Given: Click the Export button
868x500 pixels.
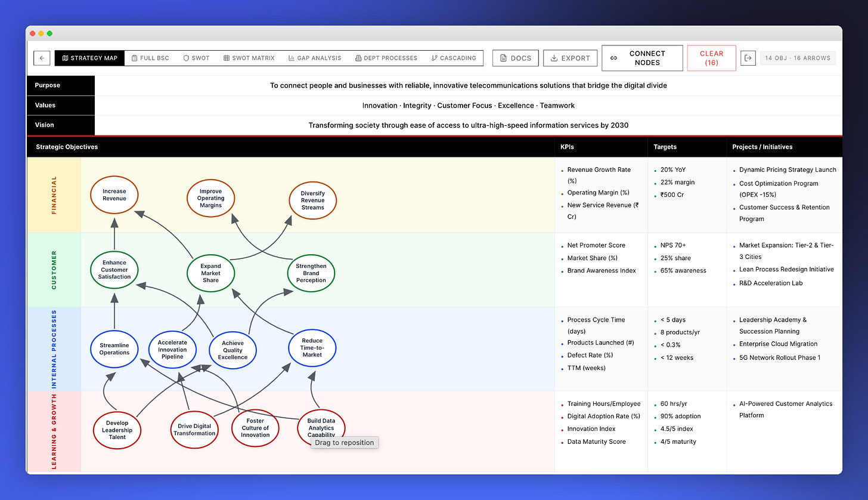Looking at the screenshot, I should 570,58.
